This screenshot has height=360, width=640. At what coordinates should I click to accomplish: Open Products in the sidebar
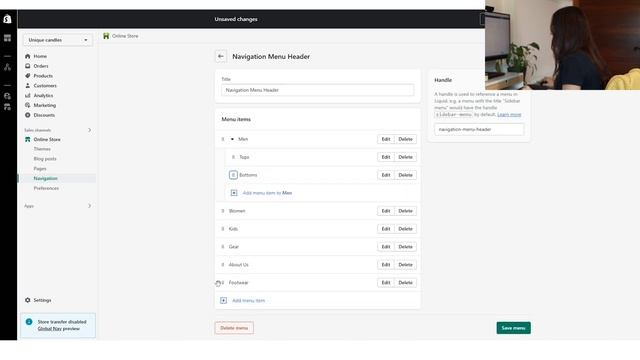coord(43,76)
